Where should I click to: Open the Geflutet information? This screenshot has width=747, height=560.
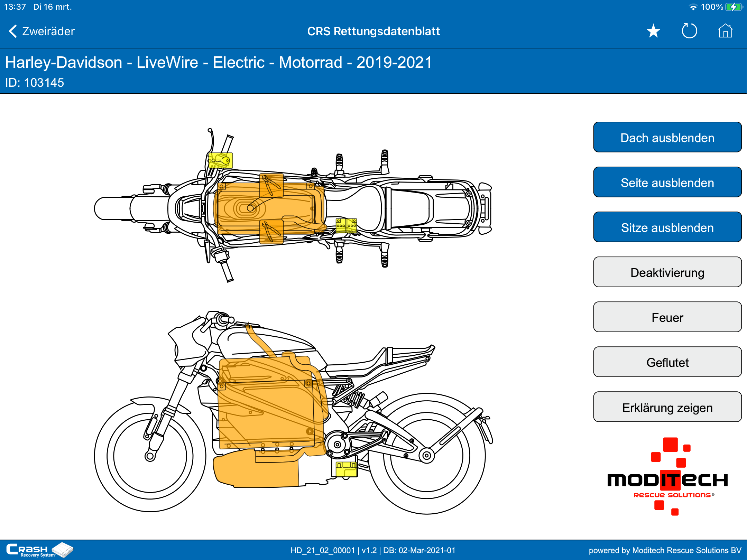[x=667, y=362]
